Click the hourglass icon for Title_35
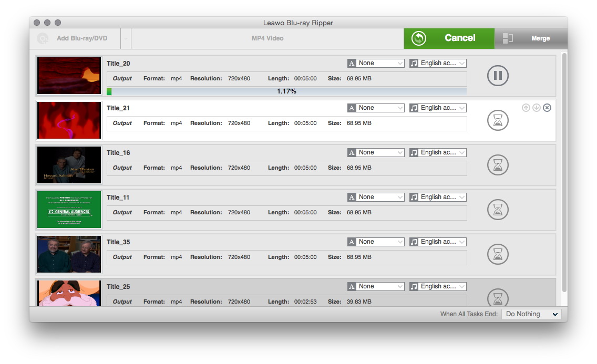This screenshot has width=597, height=364. (497, 255)
